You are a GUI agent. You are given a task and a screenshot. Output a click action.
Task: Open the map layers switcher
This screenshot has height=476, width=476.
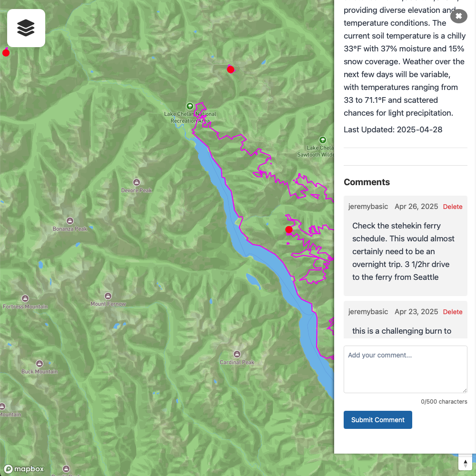tap(26, 28)
